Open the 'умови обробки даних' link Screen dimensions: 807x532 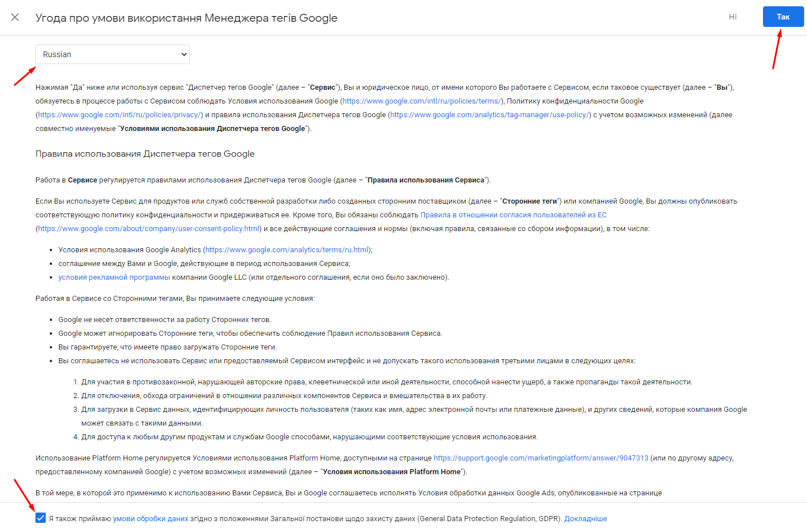pyautogui.click(x=150, y=519)
